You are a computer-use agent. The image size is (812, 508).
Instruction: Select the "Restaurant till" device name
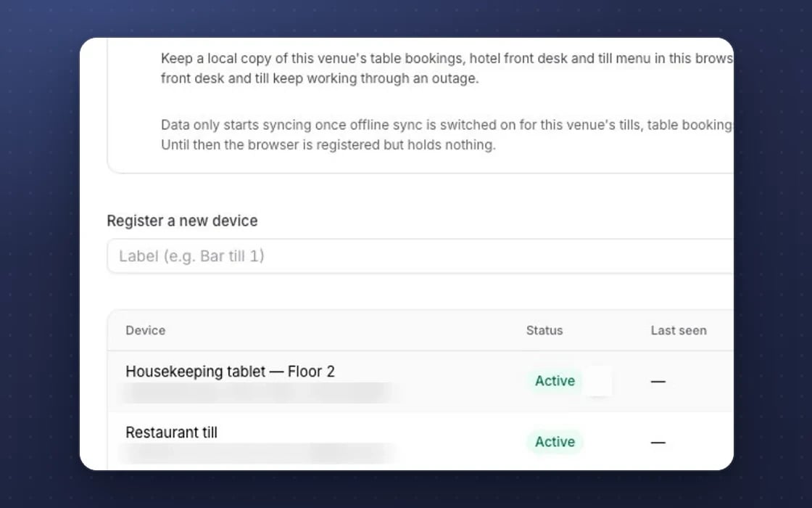171,433
